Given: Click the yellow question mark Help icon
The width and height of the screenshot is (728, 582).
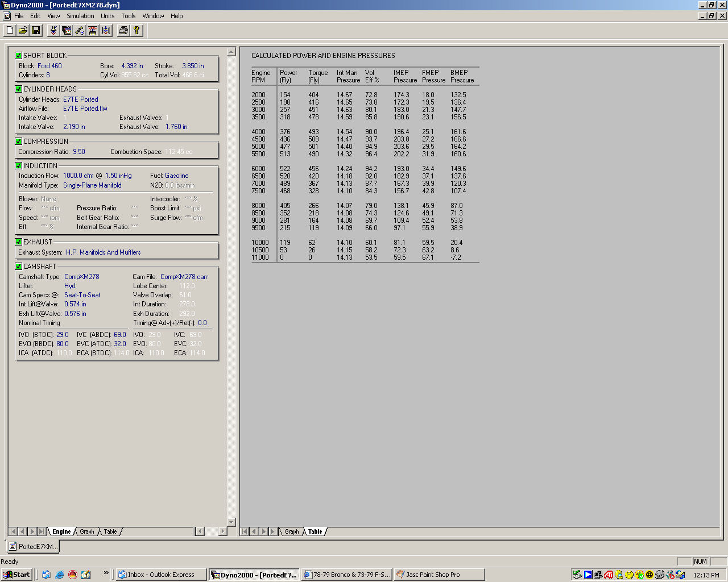Looking at the screenshot, I should [136, 30].
